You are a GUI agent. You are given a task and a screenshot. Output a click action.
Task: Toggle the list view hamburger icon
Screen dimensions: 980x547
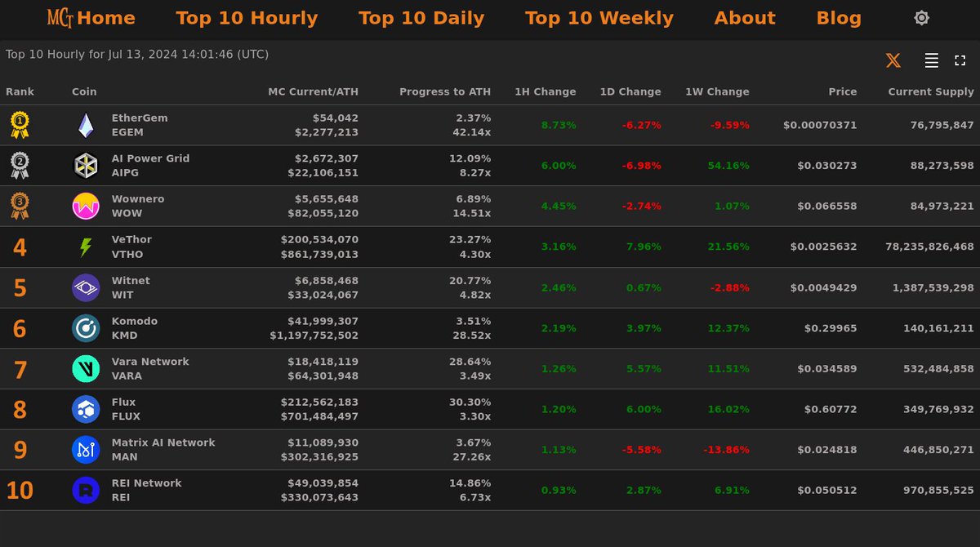click(932, 60)
